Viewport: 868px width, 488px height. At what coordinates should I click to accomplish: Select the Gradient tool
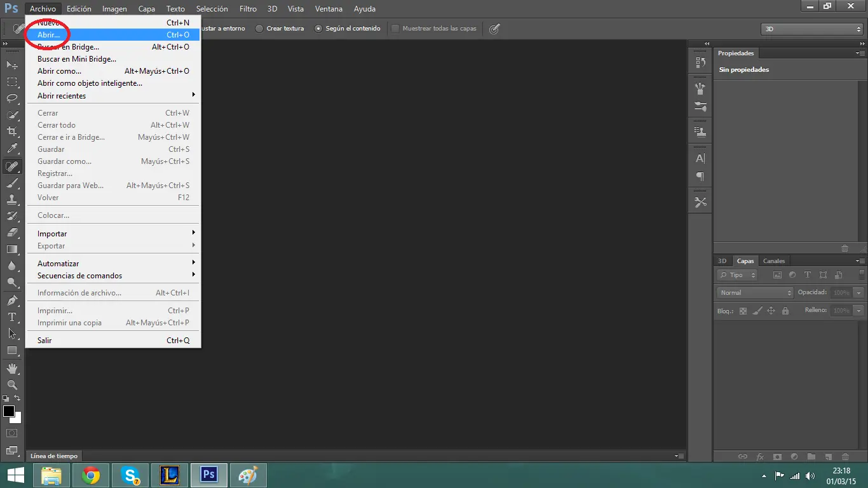12,249
